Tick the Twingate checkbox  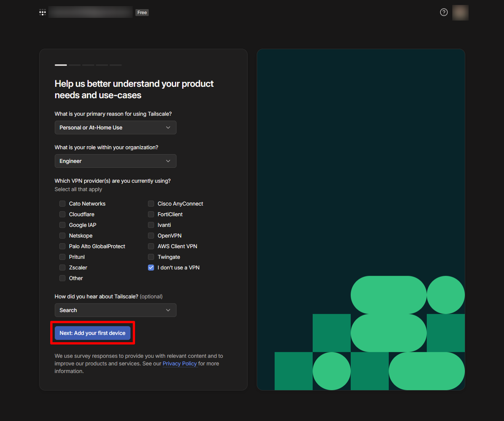pos(151,257)
